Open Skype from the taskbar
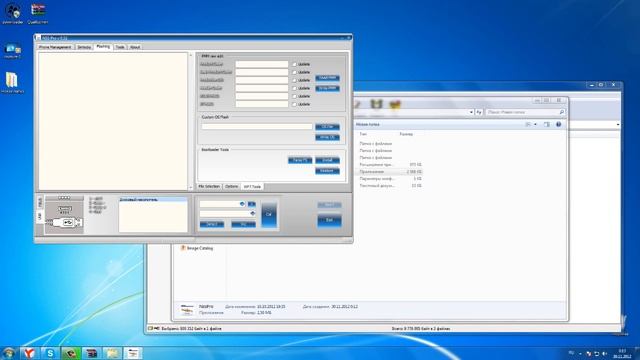This screenshot has height=360, width=640. (x=50, y=353)
